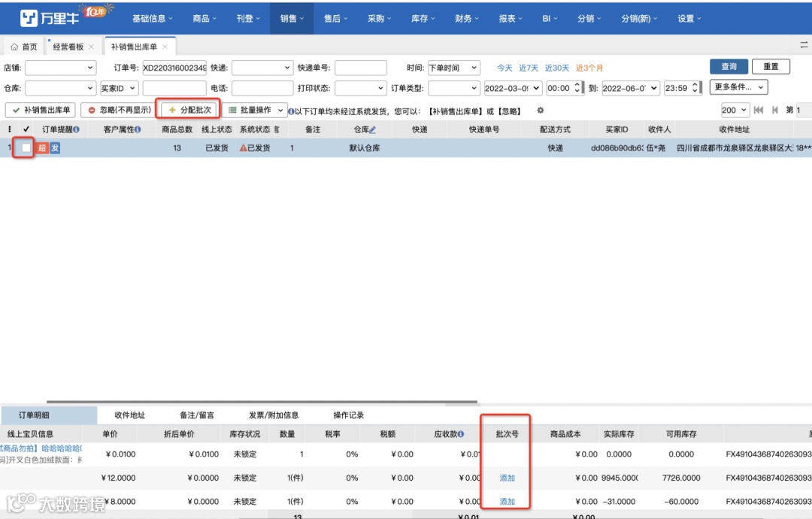Screen dimensions: 812x519
Task: Click the 添加 link in the 批次号 column
Action: point(505,478)
